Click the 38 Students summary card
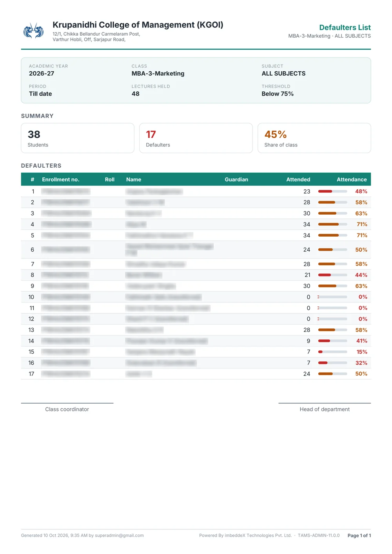This screenshot has width=392, height=554. pyautogui.click(x=78, y=138)
